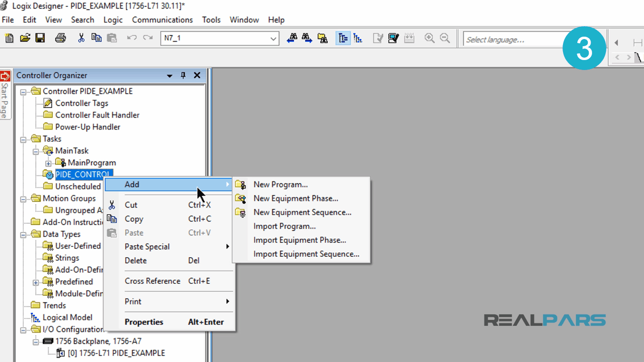Viewport: 644px width, 362px height.
Task: Create a new component using the New icon
Action: tap(9, 38)
